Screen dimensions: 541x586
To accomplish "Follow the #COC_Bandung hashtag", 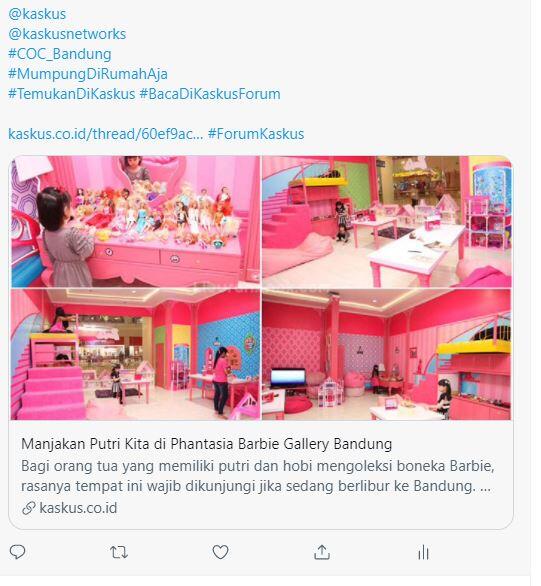I will pos(60,54).
